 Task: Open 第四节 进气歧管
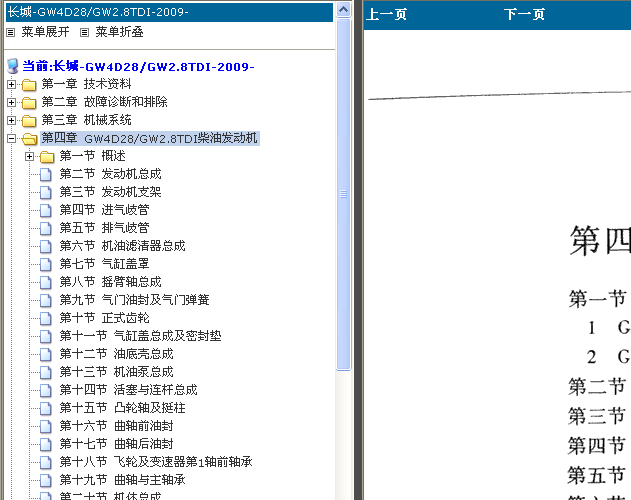104,210
